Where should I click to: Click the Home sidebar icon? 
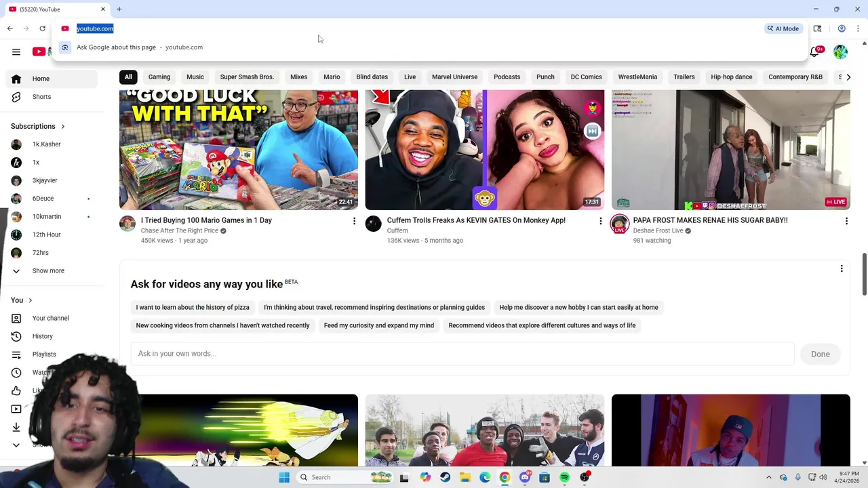16,79
